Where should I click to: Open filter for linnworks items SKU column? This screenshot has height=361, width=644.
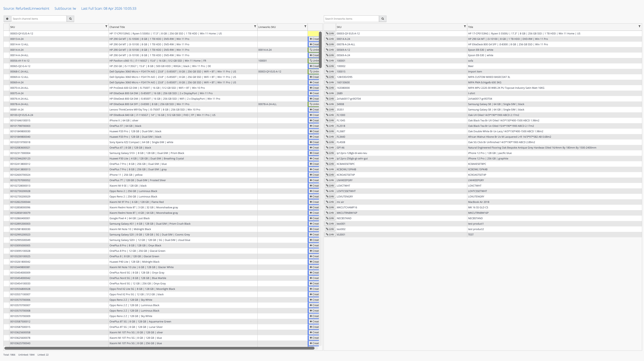(465, 27)
